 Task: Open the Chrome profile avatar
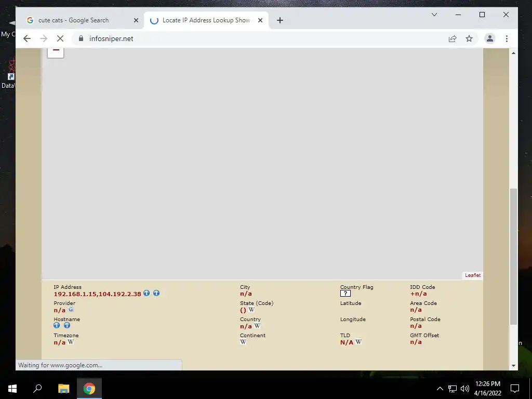[489, 38]
